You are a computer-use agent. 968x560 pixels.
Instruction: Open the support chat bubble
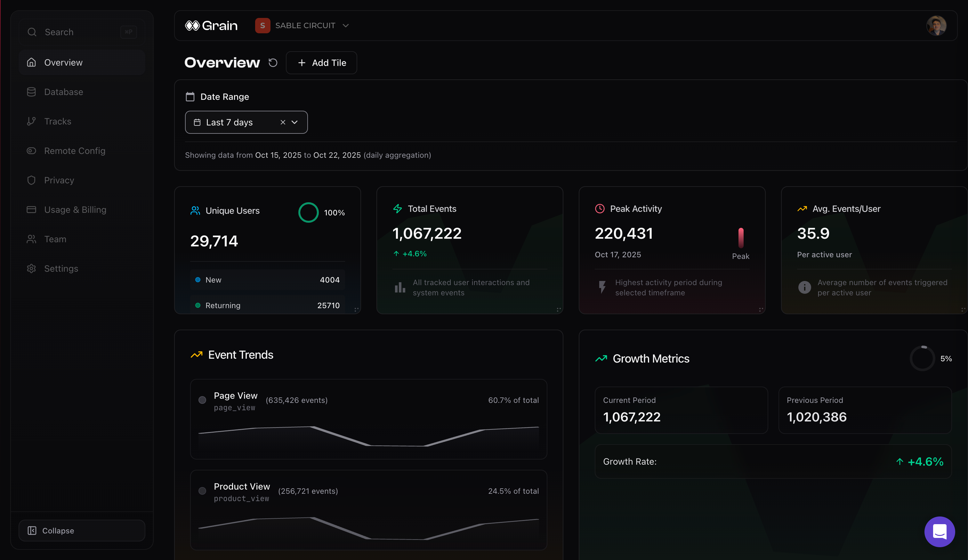point(939,532)
